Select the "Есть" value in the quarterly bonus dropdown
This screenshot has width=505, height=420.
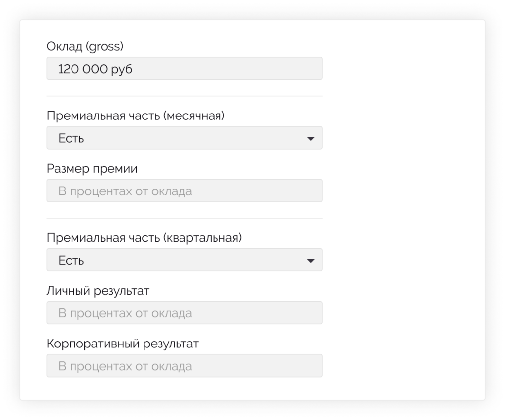71,261
